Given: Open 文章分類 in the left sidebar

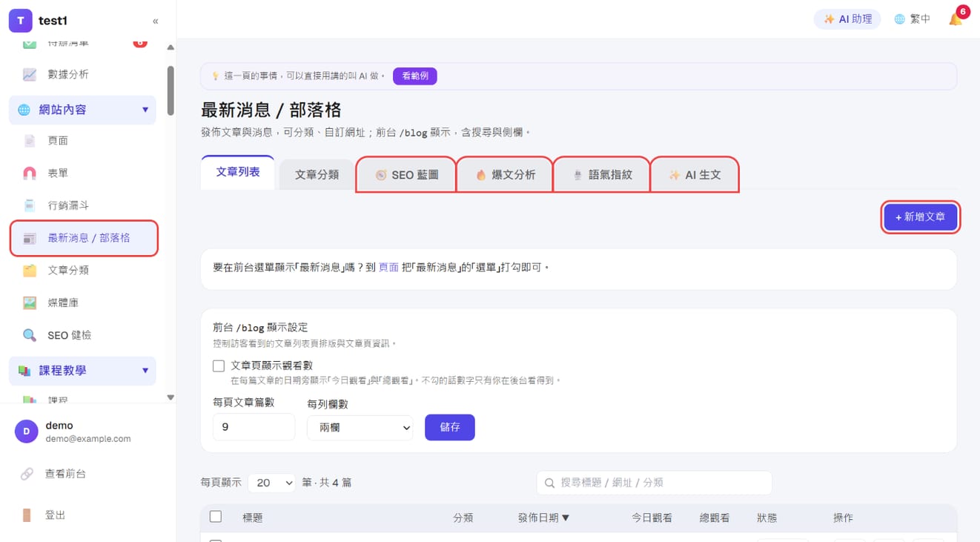Looking at the screenshot, I should pos(82,271).
